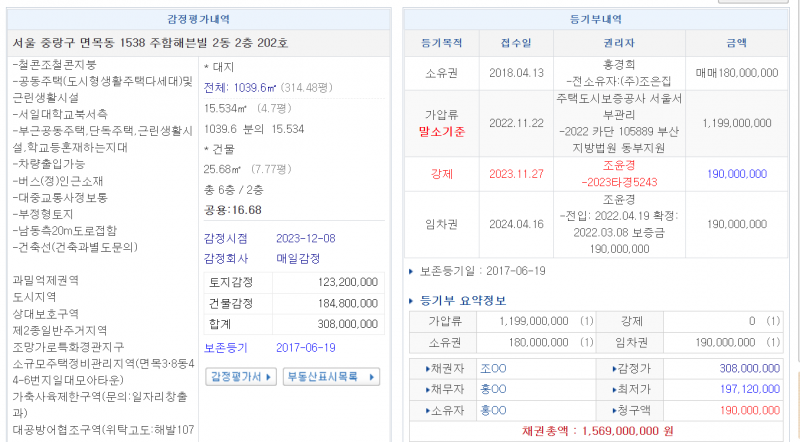Click the blue 매일감정 appraisal company link
The height and width of the screenshot is (442, 800).
pos(299,258)
